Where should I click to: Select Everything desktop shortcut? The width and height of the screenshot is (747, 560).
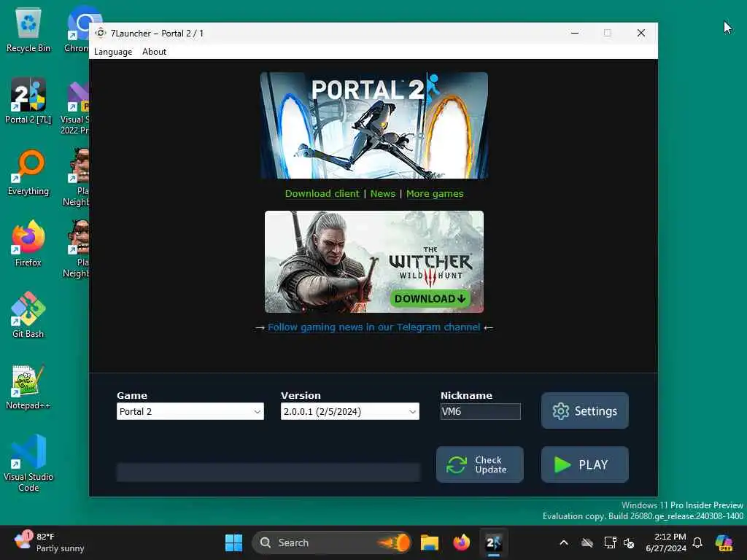coord(28,172)
